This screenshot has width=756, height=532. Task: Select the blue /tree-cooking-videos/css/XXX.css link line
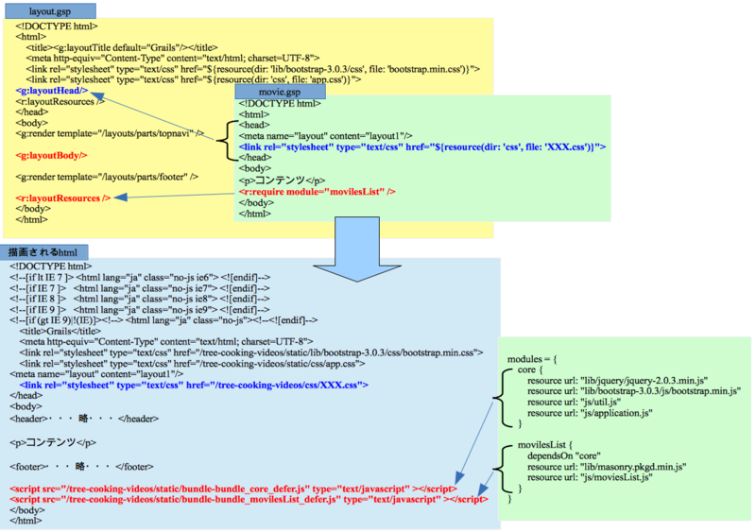click(x=194, y=385)
